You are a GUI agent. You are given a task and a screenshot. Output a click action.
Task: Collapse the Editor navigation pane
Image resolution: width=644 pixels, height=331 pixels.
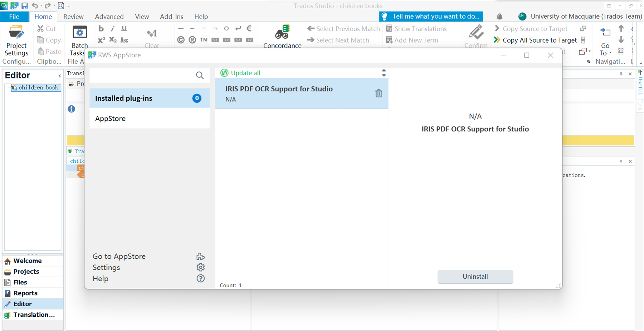point(59,76)
